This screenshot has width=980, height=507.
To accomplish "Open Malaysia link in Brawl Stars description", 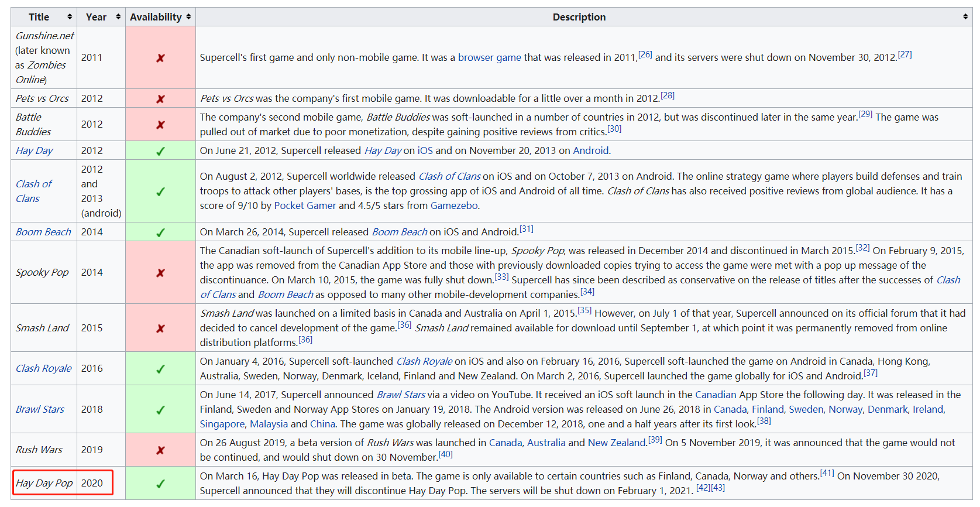I will click(x=269, y=424).
